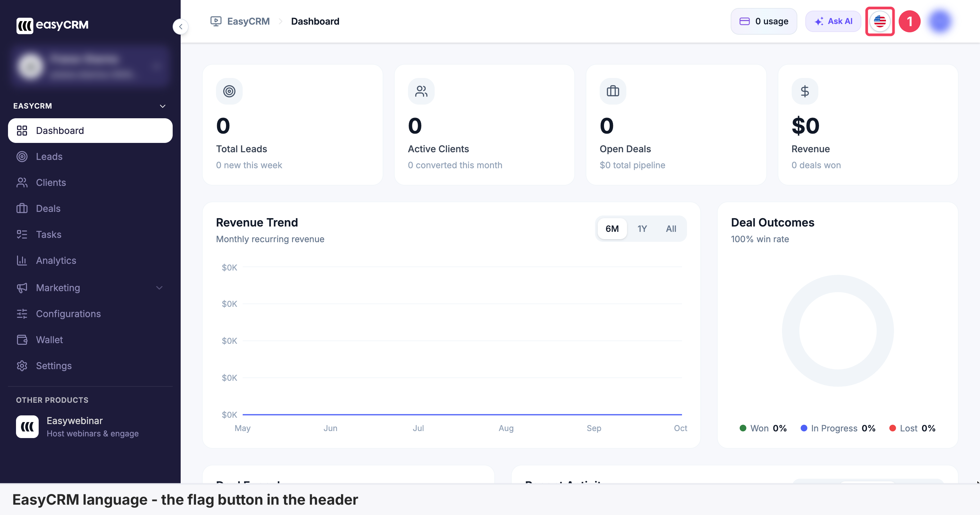Viewport: 980px width, 515px height.
Task: Open Settings in the sidebar
Action: tap(90, 366)
